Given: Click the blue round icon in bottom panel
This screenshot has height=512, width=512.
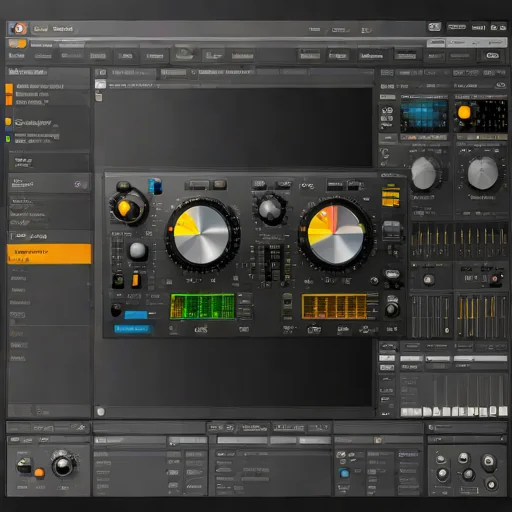Looking at the screenshot, I should tap(344, 473).
